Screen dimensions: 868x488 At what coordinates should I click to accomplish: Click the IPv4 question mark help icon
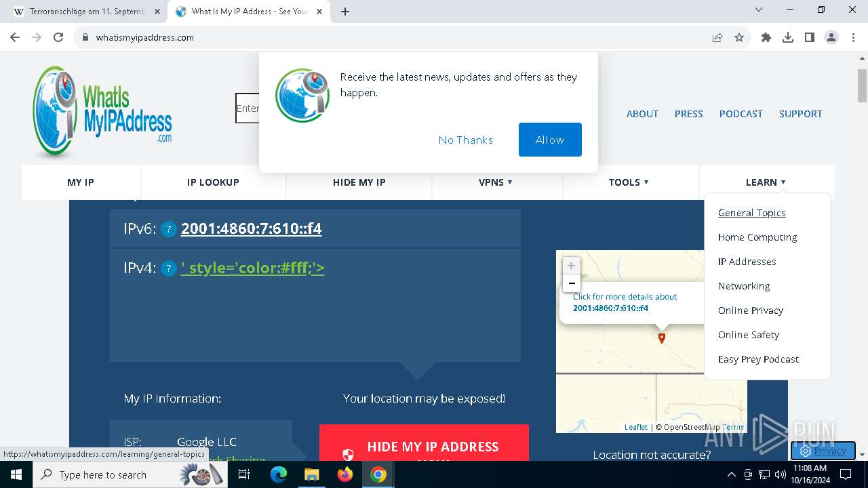pos(169,268)
